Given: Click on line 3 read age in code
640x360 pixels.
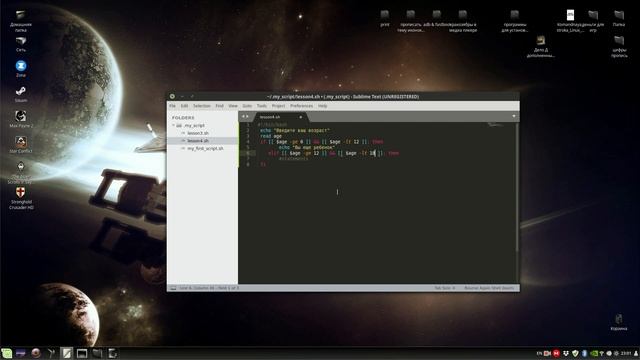Looking at the screenshot, I should [x=271, y=136].
